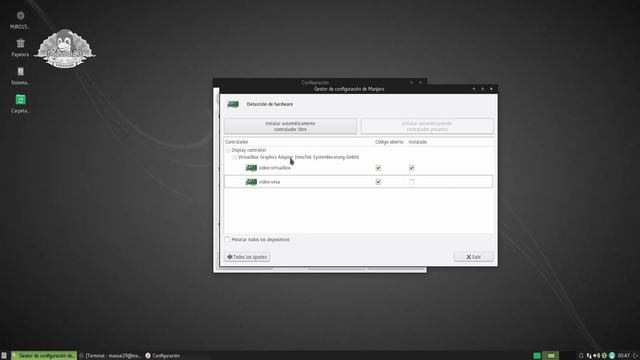The height and width of the screenshot is (360, 640).
Task: Open the notifications bell in system tray
Action: [581, 356]
